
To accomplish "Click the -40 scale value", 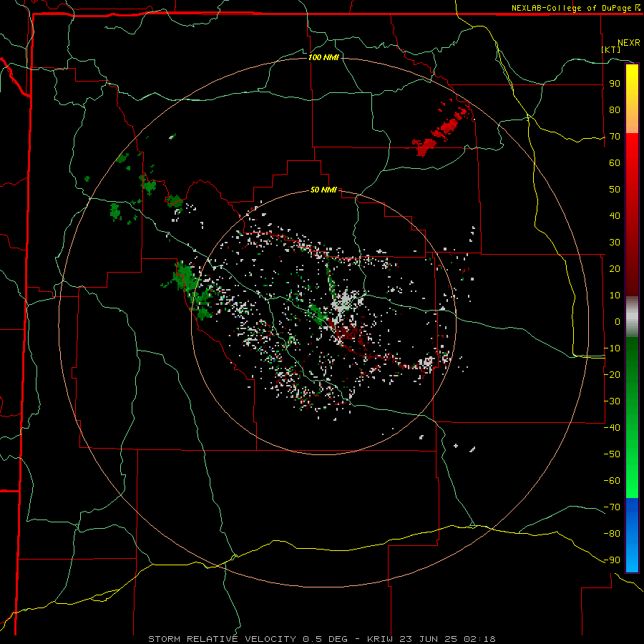I will coord(612,428).
